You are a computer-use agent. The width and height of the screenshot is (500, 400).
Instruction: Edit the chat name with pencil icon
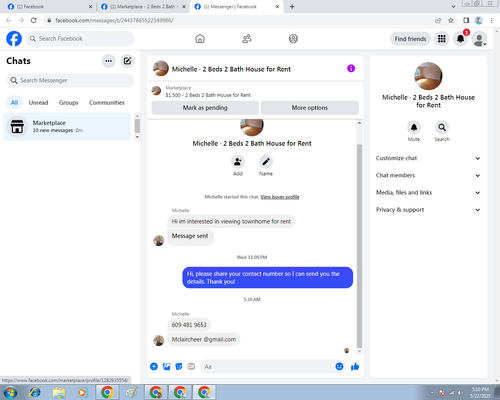point(266,162)
